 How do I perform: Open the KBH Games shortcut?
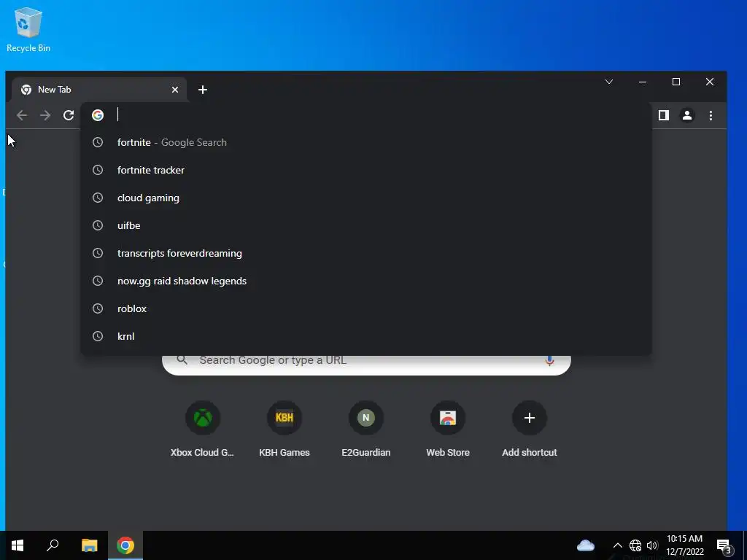click(285, 430)
